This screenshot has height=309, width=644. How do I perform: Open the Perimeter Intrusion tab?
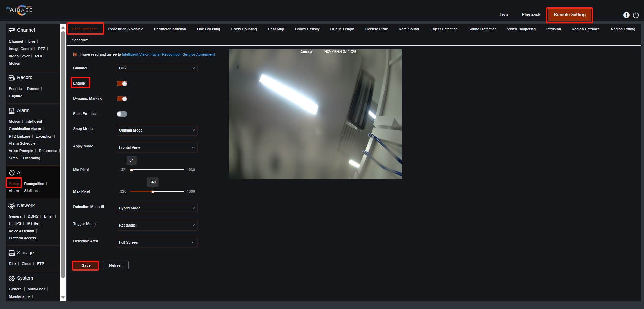coord(170,29)
